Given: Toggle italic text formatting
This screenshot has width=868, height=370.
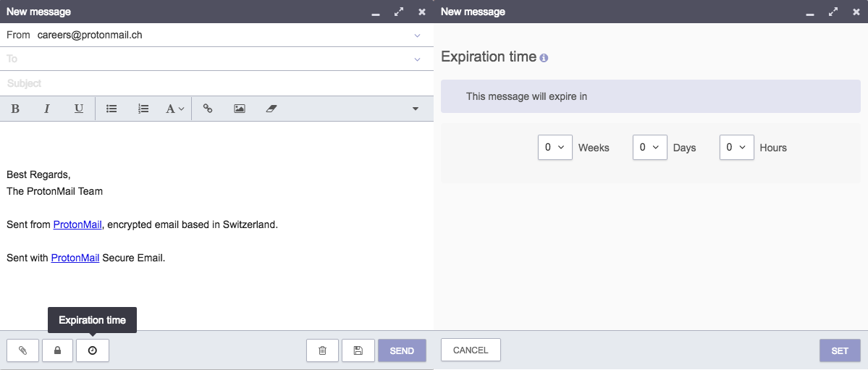Looking at the screenshot, I should pos(47,109).
